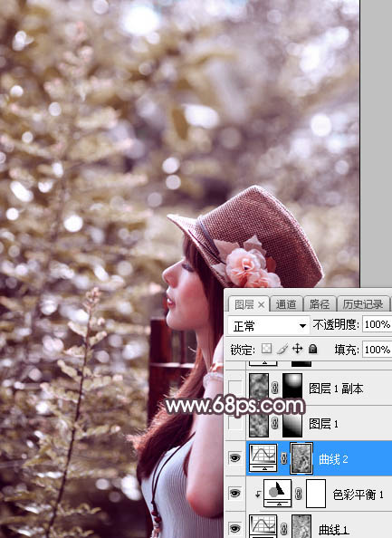Hide the 曲线 2 layer
Viewport: 392px width, 538px height.
[234, 457]
